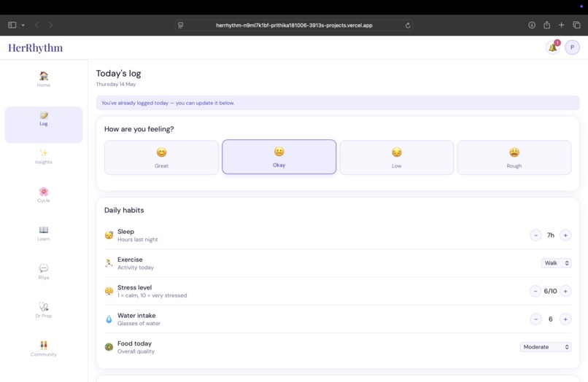Expand the sidebar options chevron in the browser toolbar
This screenshot has height=382, width=588.
click(23, 25)
